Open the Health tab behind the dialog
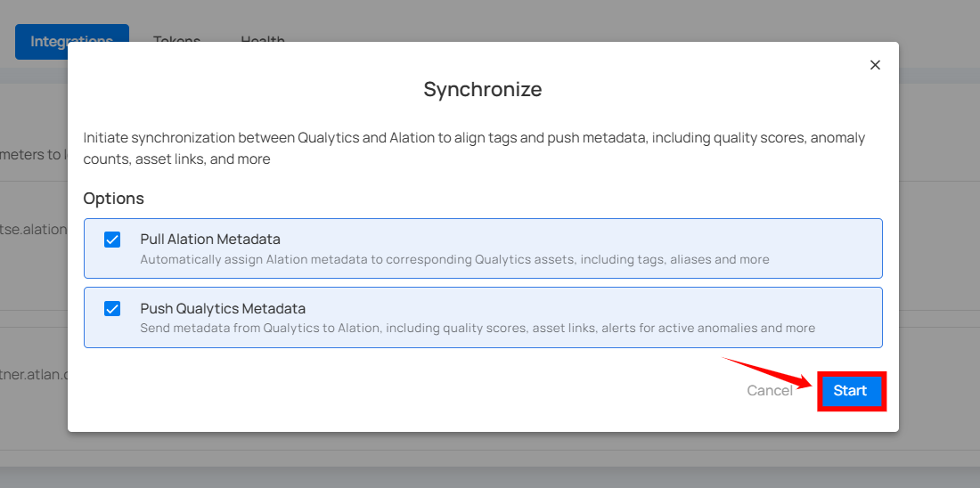 [x=263, y=41]
